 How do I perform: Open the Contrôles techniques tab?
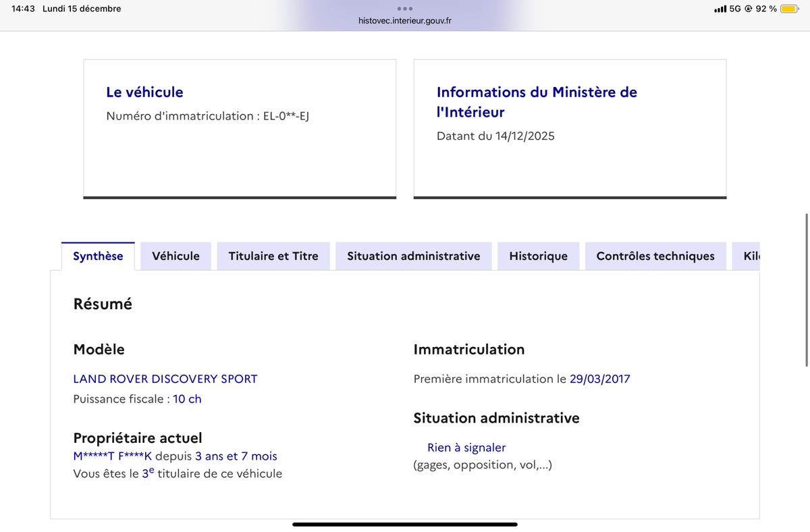655,256
